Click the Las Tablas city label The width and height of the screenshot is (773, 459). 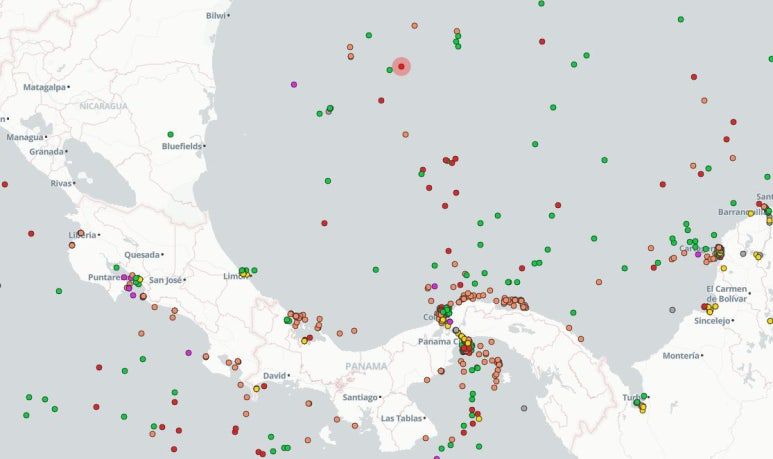click(400, 418)
